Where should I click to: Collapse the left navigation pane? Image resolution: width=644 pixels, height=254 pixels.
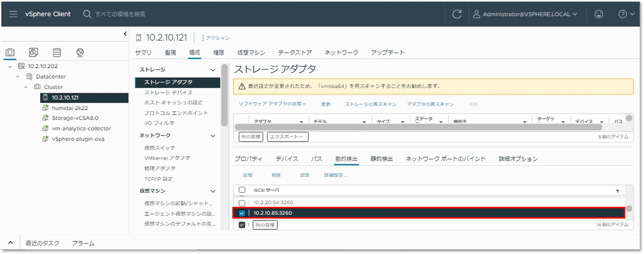pos(125,34)
